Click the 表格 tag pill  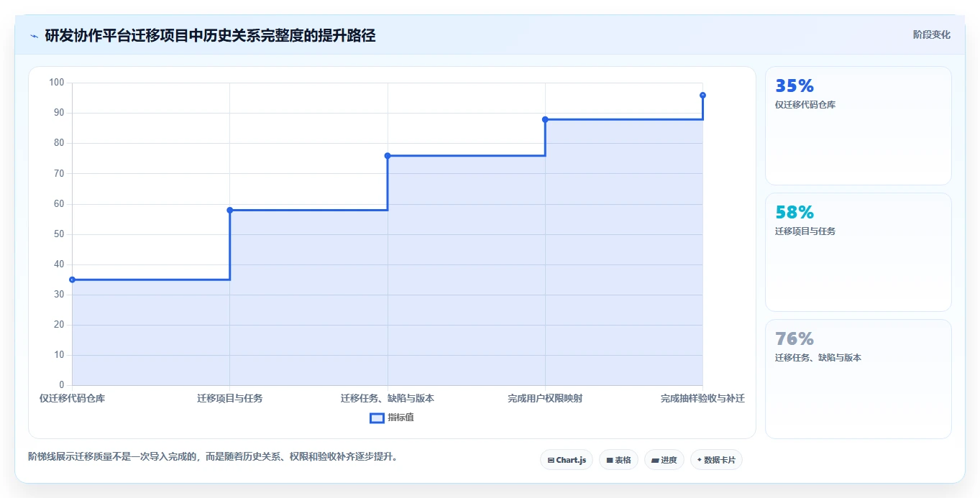618,460
